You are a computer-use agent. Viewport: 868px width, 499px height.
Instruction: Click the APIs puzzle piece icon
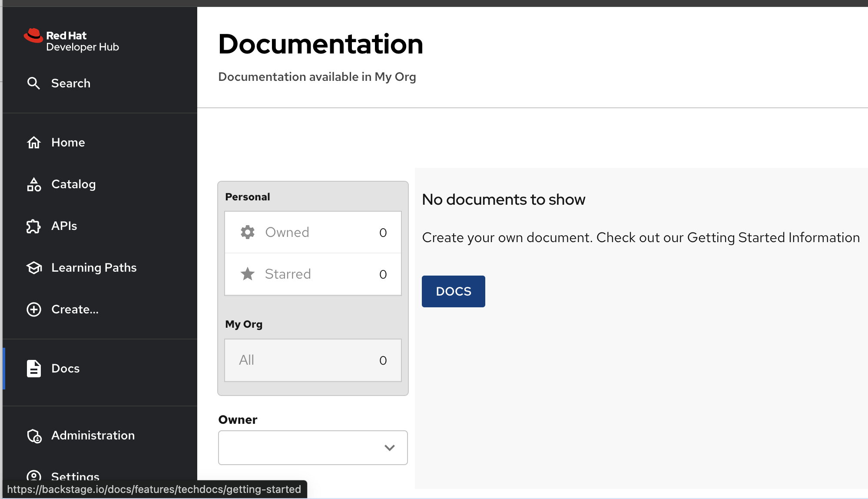click(x=33, y=226)
